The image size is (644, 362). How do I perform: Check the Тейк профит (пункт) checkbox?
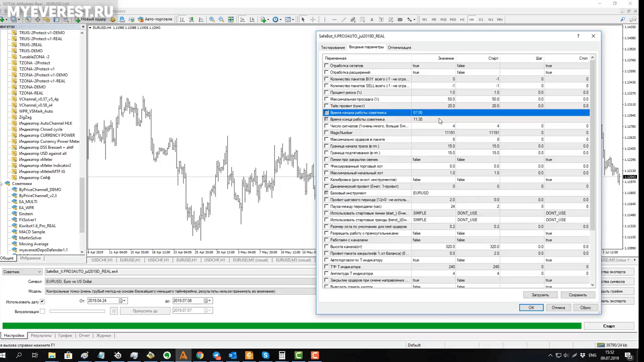click(x=327, y=106)
